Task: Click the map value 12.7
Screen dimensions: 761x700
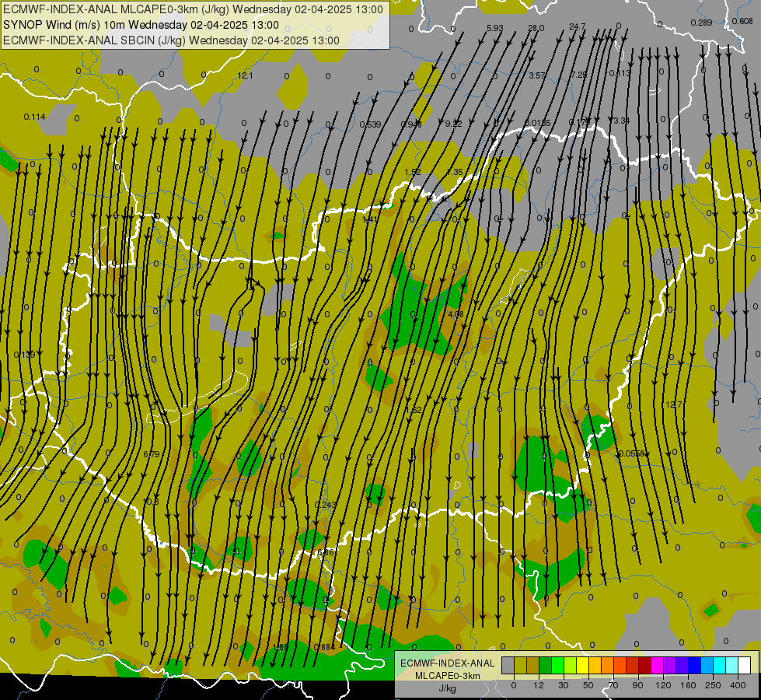Action: click(674, 404)
